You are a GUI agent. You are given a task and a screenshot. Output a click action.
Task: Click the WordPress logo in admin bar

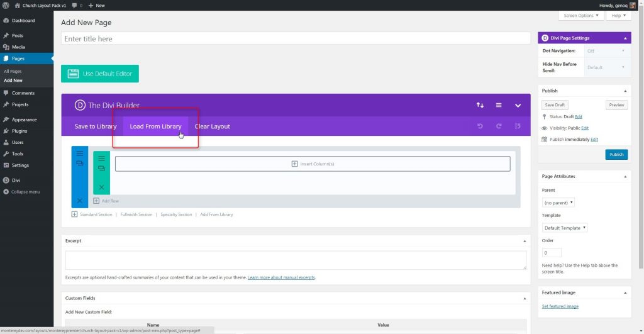[6, 5]
